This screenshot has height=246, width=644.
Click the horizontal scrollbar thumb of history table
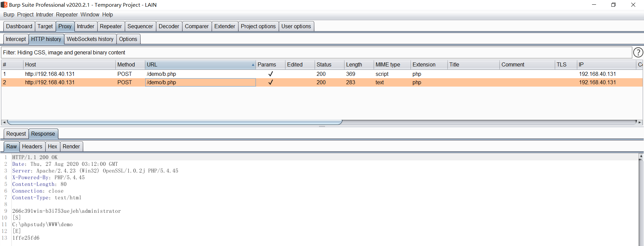(174, 122)
